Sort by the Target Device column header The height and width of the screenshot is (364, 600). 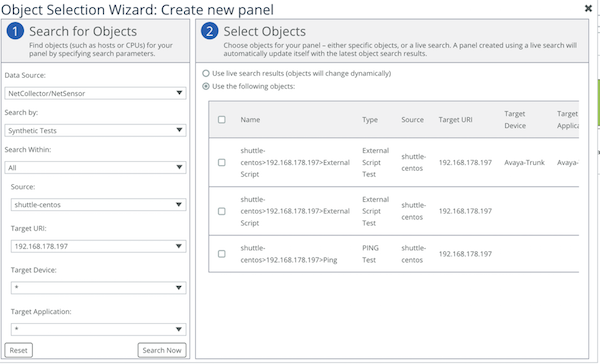pos(515,119)
